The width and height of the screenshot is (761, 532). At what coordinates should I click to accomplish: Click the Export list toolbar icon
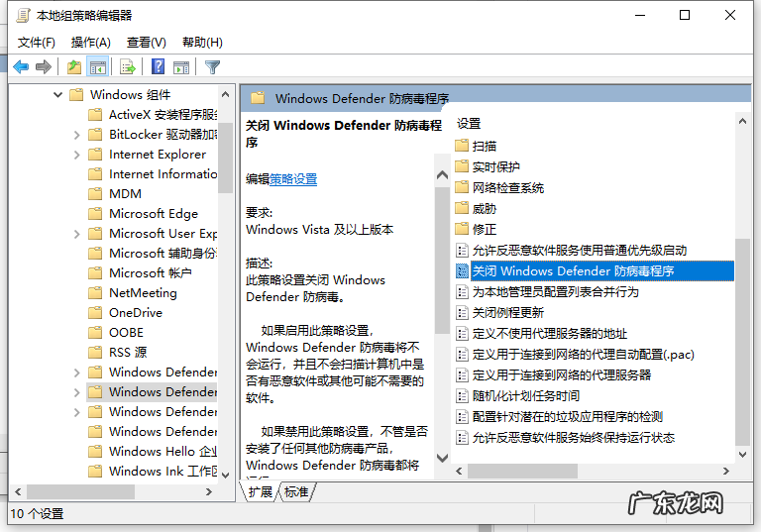(x=128, y=67)
